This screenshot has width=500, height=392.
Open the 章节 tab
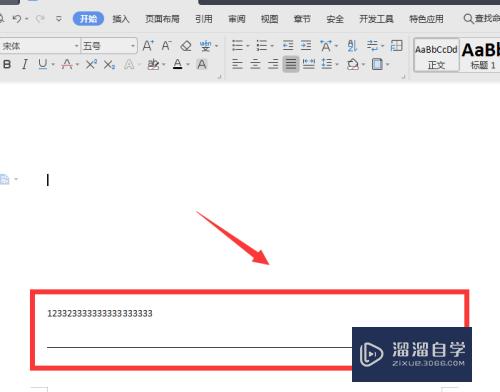(302, 19)
